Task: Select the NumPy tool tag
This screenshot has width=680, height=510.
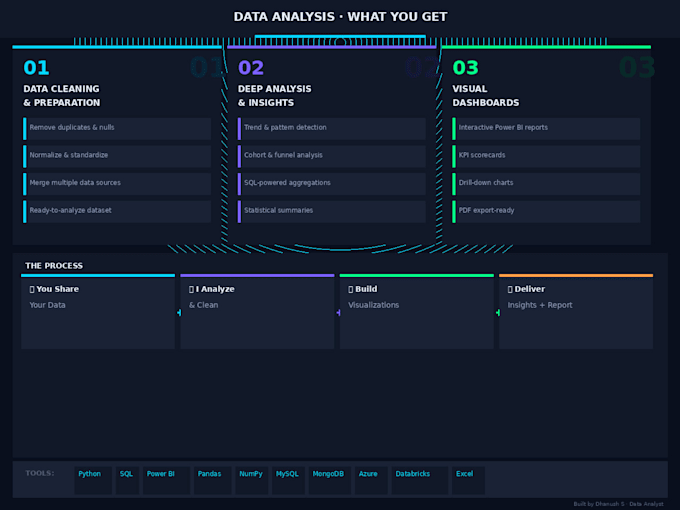Action: [252, 480]
